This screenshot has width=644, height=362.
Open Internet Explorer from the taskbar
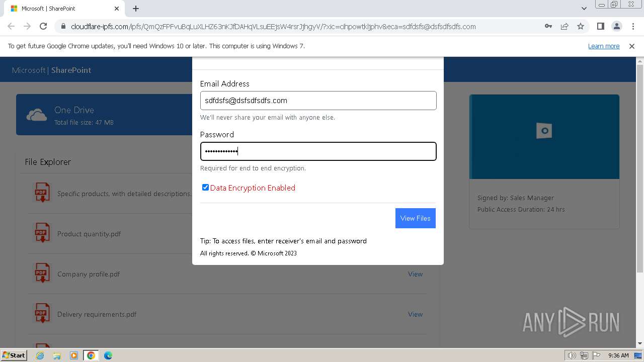click(40, 355)
